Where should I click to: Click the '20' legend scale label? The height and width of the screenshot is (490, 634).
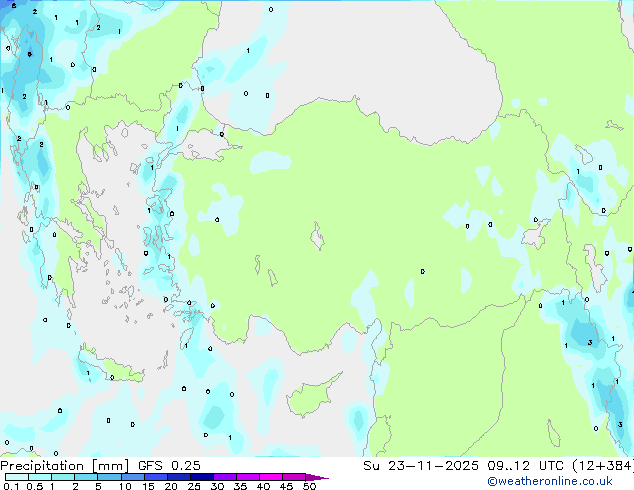(x=171, y=486)
